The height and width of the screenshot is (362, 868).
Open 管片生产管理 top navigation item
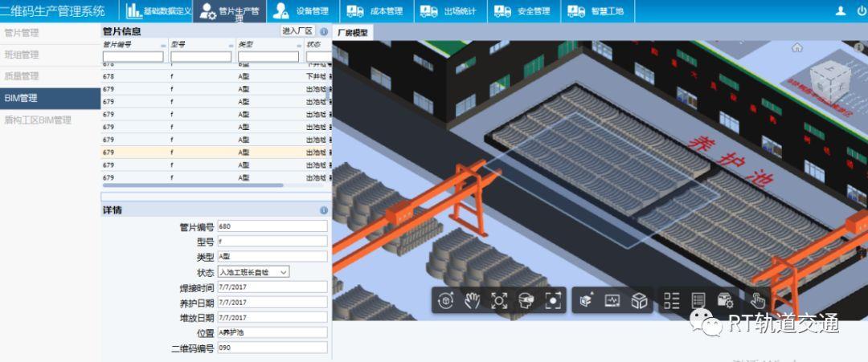pos(230,11)
